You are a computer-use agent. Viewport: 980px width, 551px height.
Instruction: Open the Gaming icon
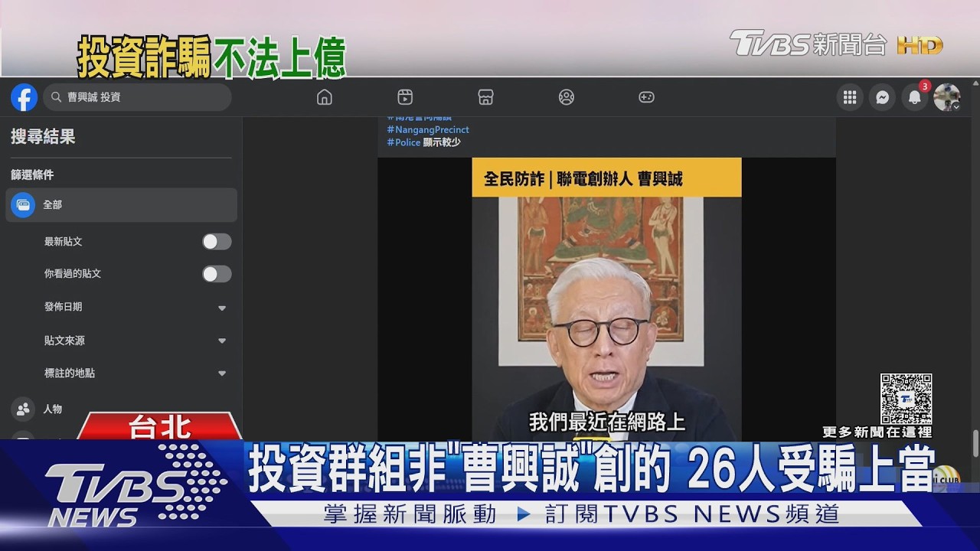pyautogui.click(x=646, y=97)
